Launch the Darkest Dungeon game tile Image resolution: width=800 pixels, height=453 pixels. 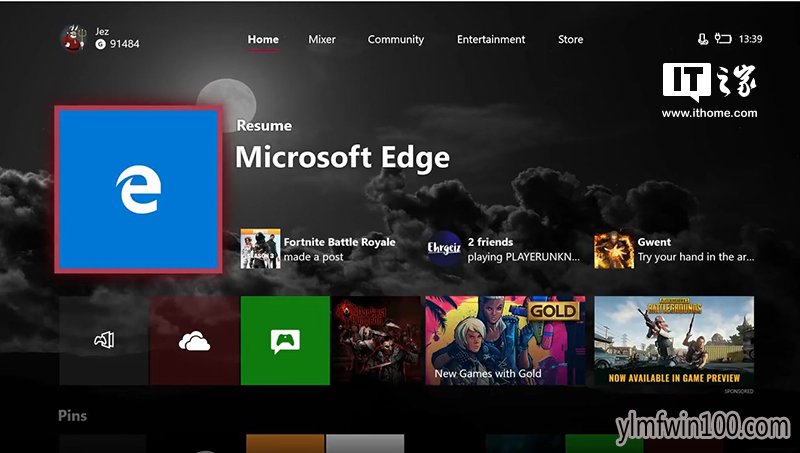[x=376, y=340]
